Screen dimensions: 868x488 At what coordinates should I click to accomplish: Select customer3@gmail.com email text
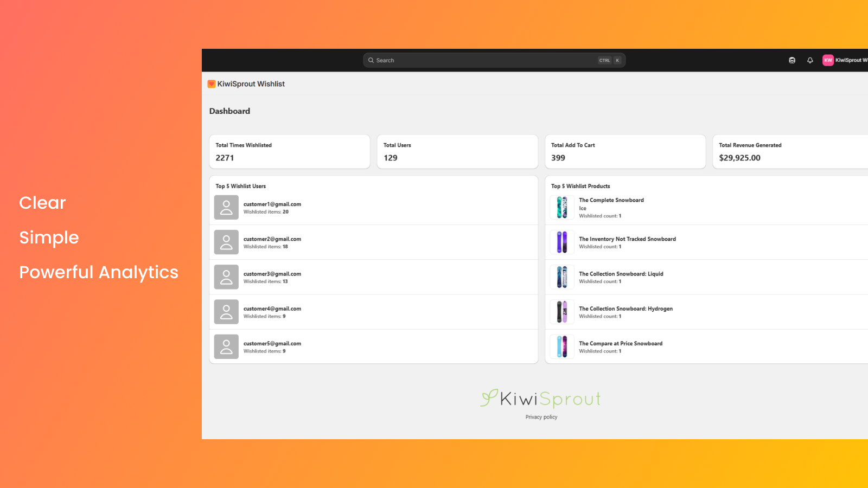(x=272, y=274)
